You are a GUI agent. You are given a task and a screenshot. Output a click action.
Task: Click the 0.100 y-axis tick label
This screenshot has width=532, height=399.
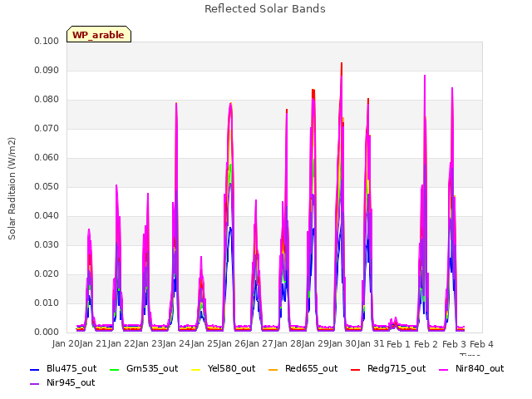47,42
